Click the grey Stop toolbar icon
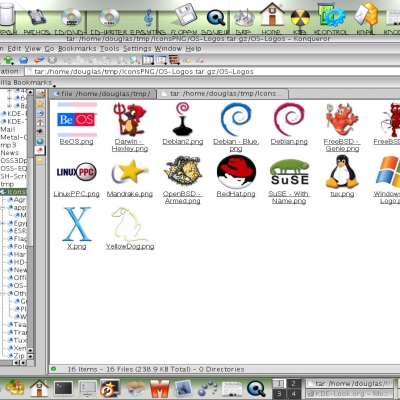 coord(52,60)
